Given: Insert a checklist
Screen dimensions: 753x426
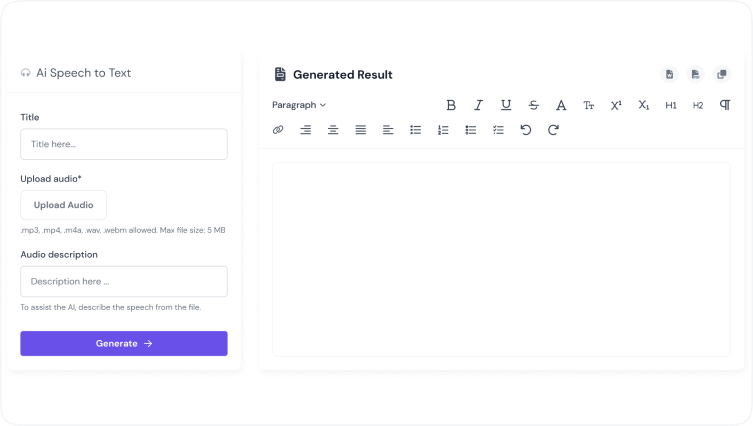Looking at the screenshot, I should (x=498, y=130).
